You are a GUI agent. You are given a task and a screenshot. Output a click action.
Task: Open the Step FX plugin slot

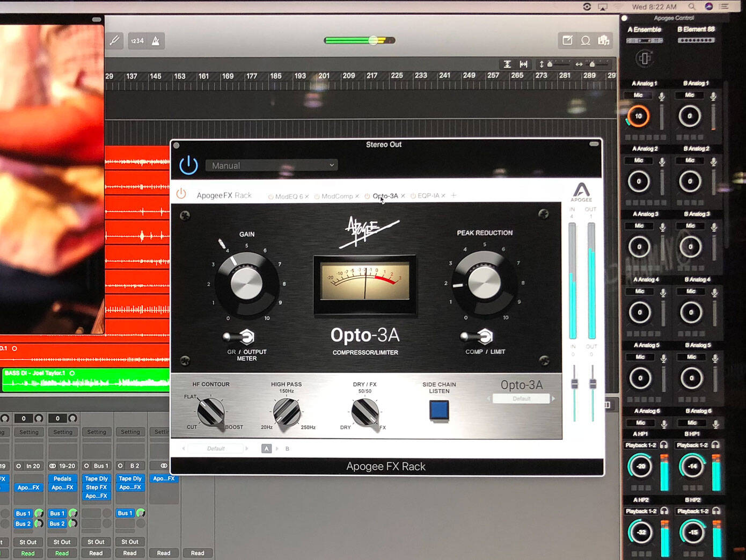(x=96, y=487)
